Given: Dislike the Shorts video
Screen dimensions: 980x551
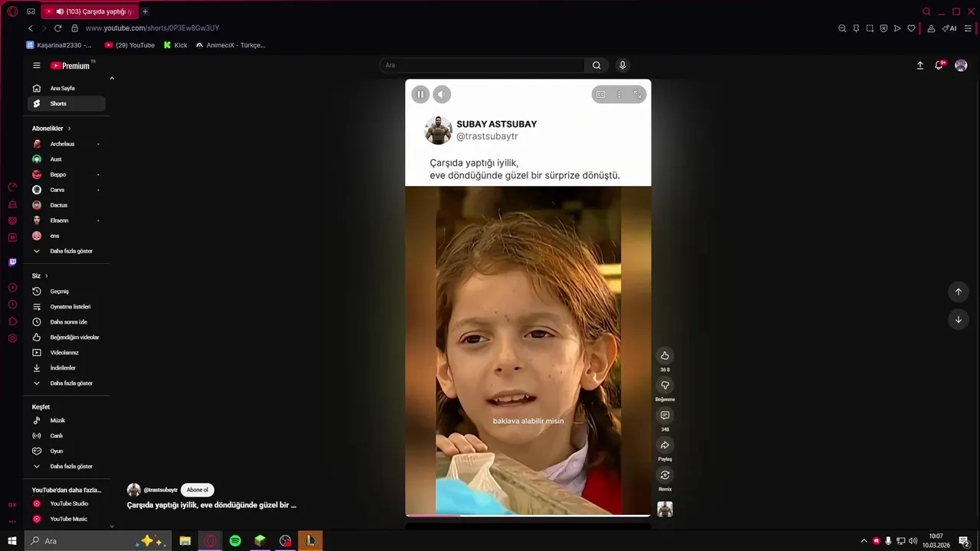Looking at the screenshot, I should [665, 385].
